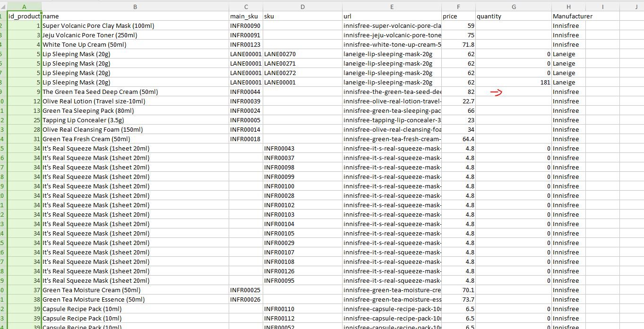Select id_product cell 38

(x=24, y=299)
